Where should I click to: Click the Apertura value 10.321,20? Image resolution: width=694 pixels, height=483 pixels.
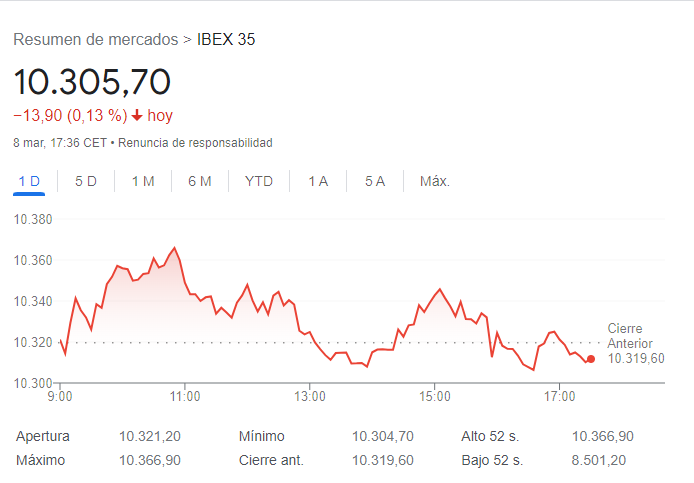[x=150, y=437]
